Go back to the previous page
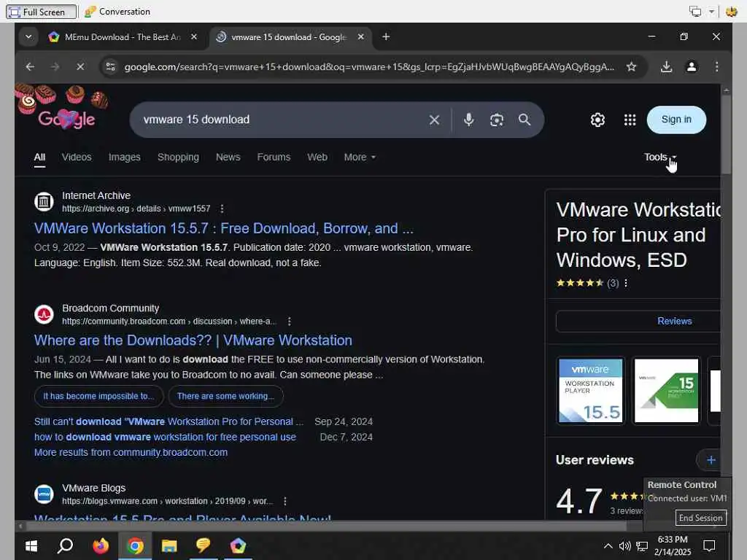Screen dimensions: 747x560 click(30, 66)
